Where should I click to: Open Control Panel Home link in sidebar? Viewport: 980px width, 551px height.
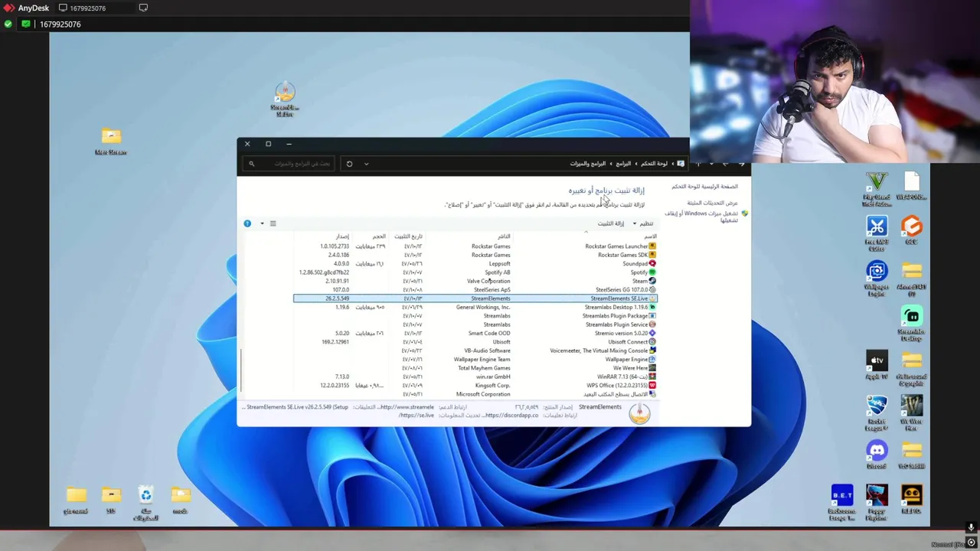pos(705,186)
